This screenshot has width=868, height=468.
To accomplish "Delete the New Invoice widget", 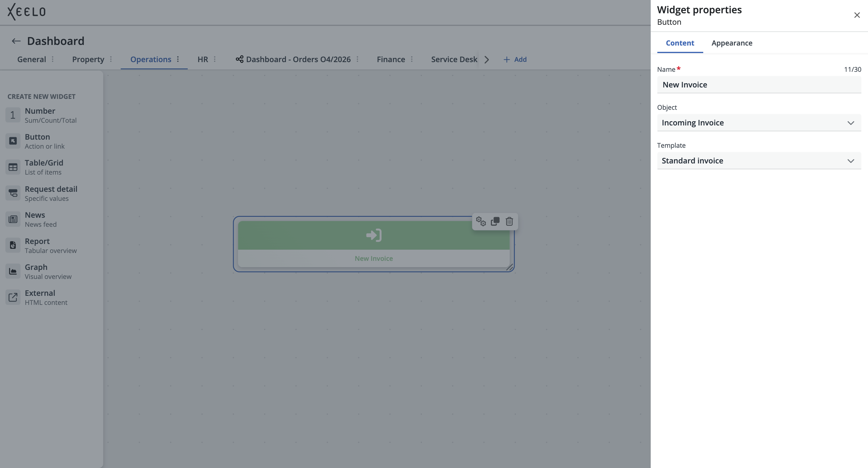I will 509,222.
